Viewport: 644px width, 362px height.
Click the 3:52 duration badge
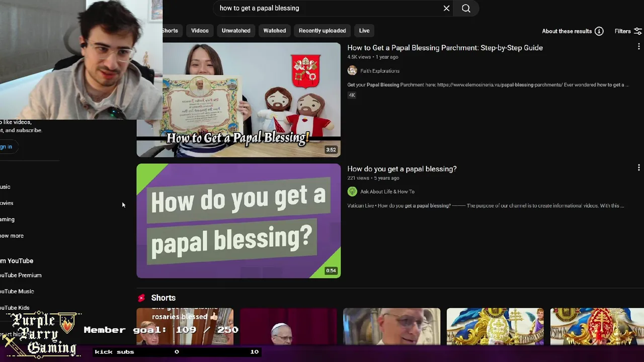[x=331, y=150]
